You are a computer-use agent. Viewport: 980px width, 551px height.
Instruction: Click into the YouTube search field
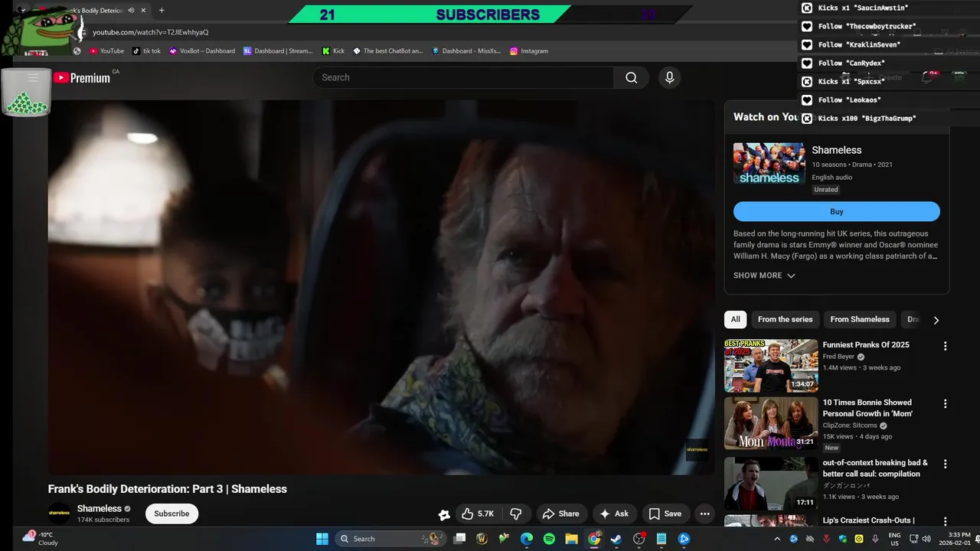click(x=463, y=77)
